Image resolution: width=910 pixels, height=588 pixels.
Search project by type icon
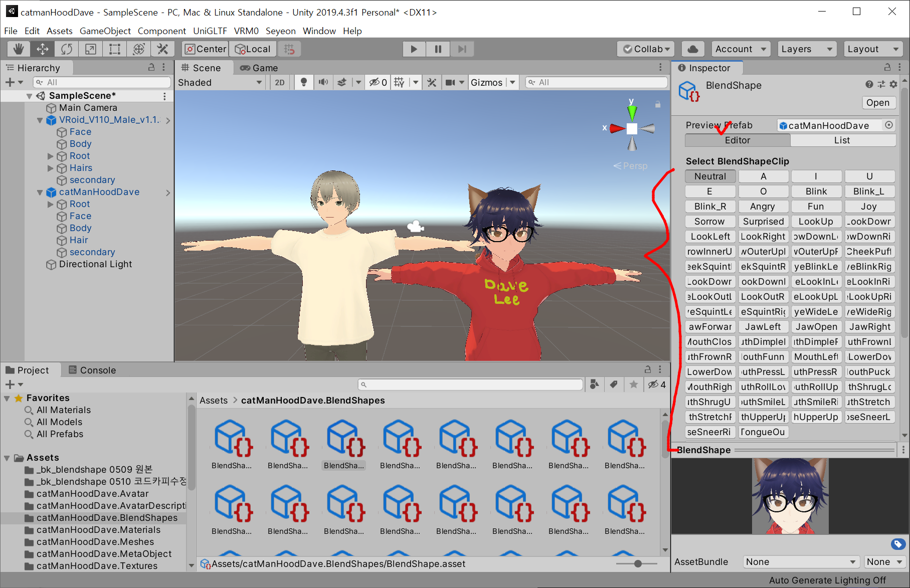(595, 384)
